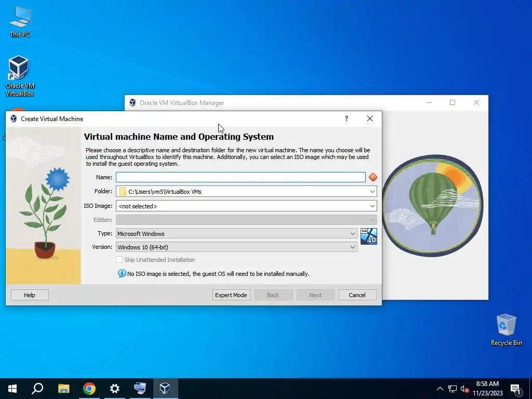Viewport: 532px width, 399px height.
Task: Click the Folder path C:\Users\vm5\VirtualBox VMs
Action: click(165, 192)
